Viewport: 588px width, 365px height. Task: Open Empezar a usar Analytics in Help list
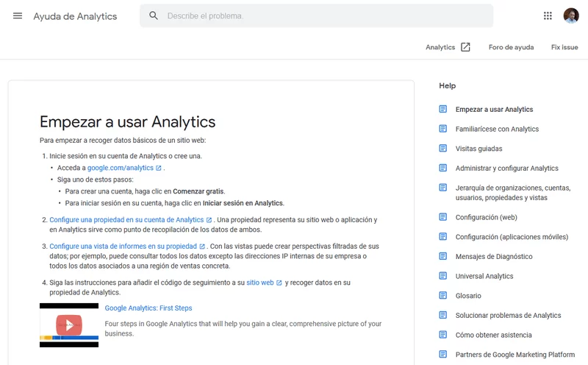pyautogui.click(x=494, y=109)
